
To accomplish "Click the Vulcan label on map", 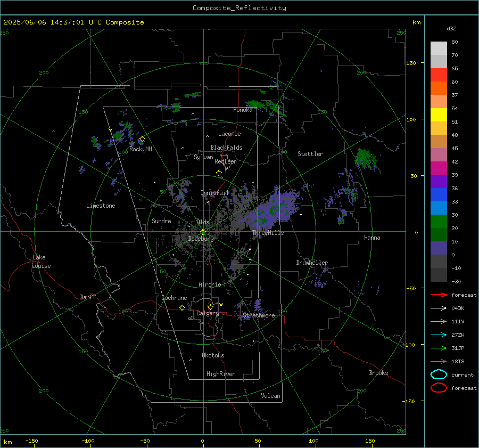I will click(x=271, y=396).
